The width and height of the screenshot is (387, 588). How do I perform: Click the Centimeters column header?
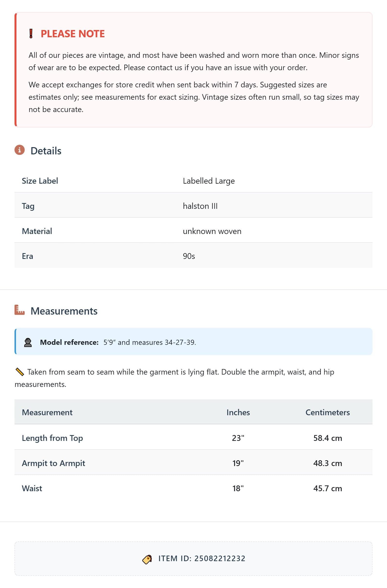coord(327,412)
